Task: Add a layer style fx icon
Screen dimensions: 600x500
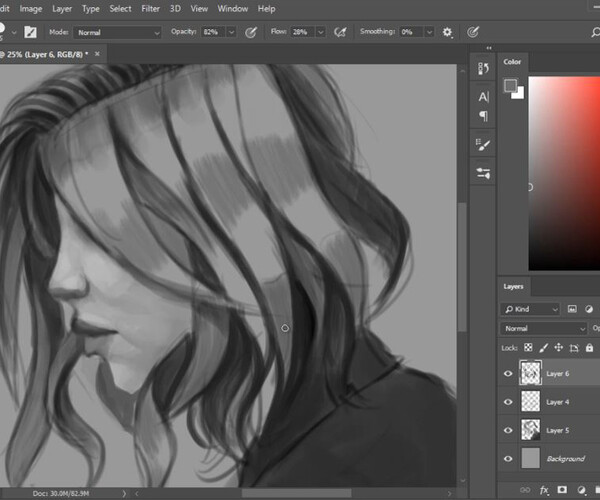Action: [x=544, y=490]
